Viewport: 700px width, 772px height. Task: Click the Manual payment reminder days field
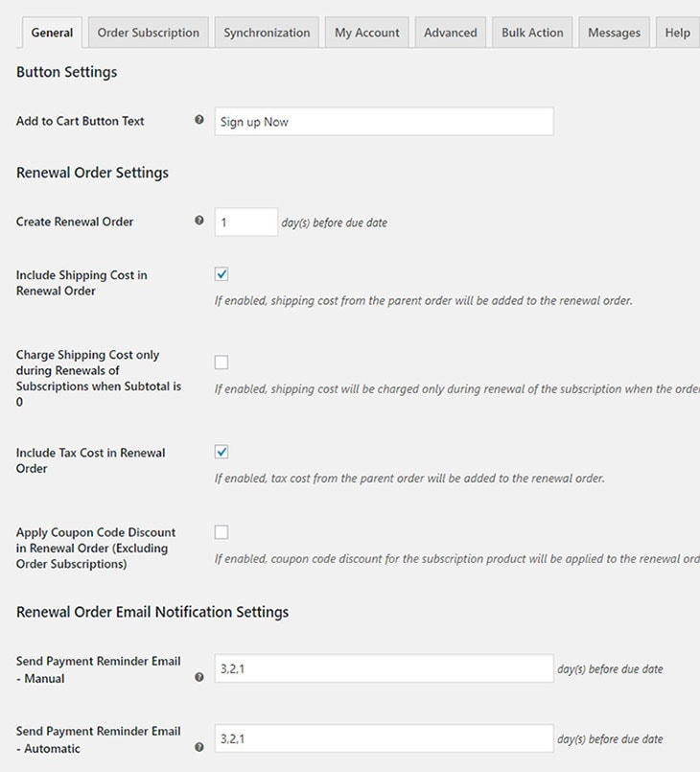(384, 668)
